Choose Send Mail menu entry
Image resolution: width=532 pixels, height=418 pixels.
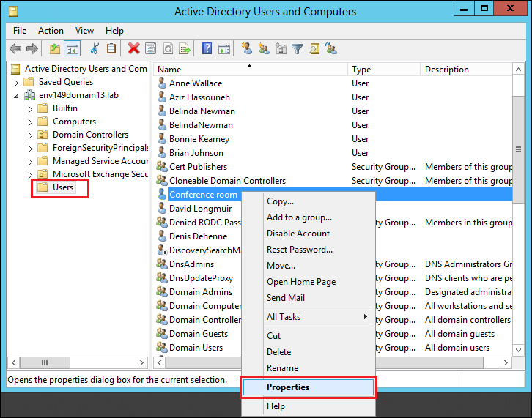(x=309, y=298)
